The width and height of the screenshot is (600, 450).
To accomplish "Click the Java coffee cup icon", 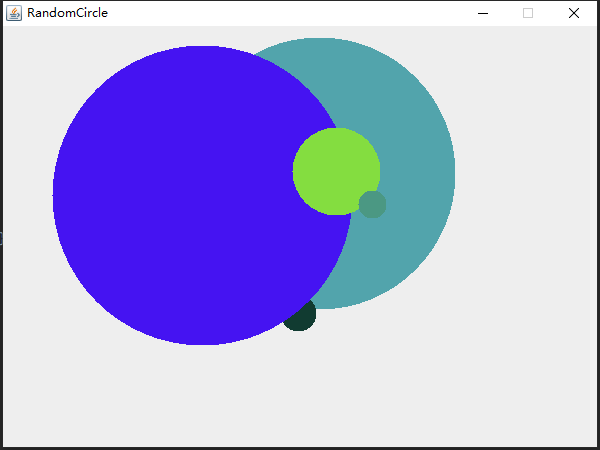I will click(14, 13).
